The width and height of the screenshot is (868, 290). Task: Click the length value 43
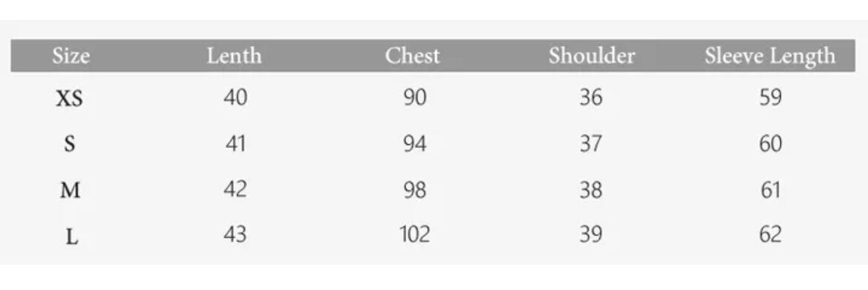(x=235, y=234)
